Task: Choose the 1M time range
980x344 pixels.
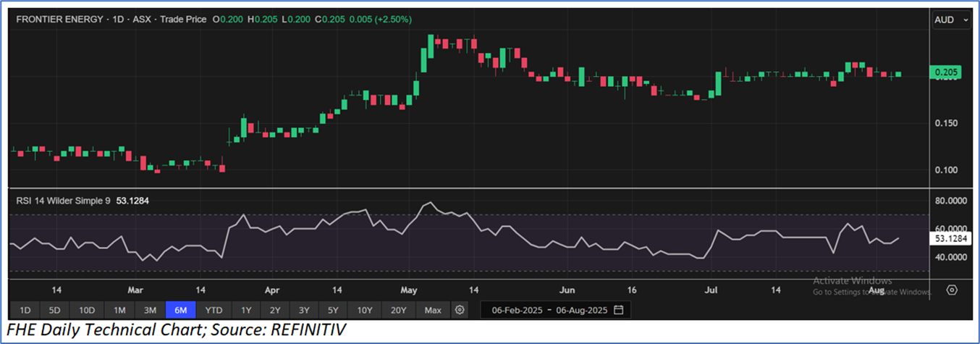Action: 119,310
